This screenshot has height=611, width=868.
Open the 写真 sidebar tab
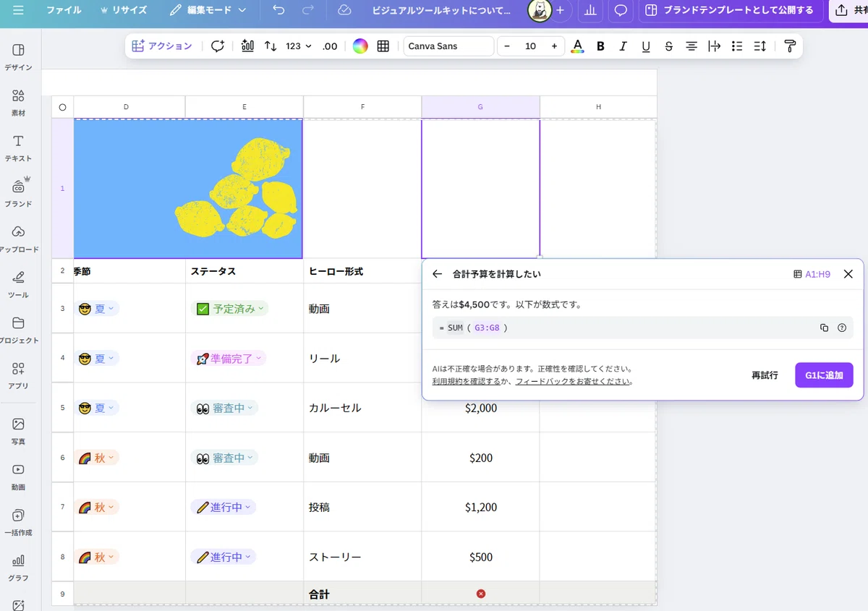coord(18,432)
